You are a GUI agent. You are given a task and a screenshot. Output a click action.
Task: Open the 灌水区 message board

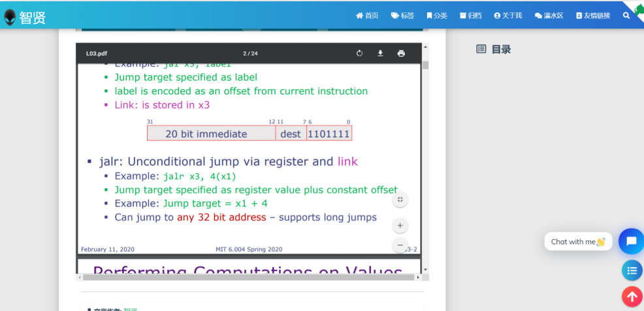pyautogui.click(x=549, y=15)
